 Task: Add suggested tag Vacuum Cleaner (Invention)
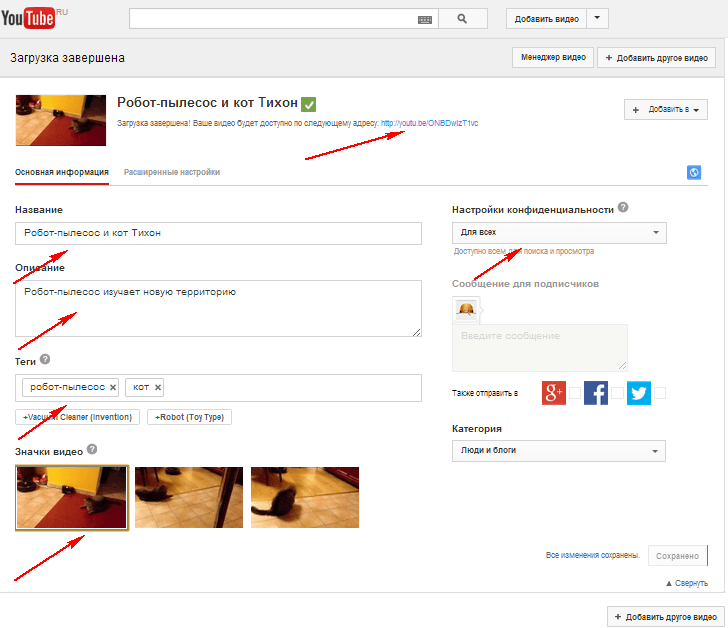point(77,417)
